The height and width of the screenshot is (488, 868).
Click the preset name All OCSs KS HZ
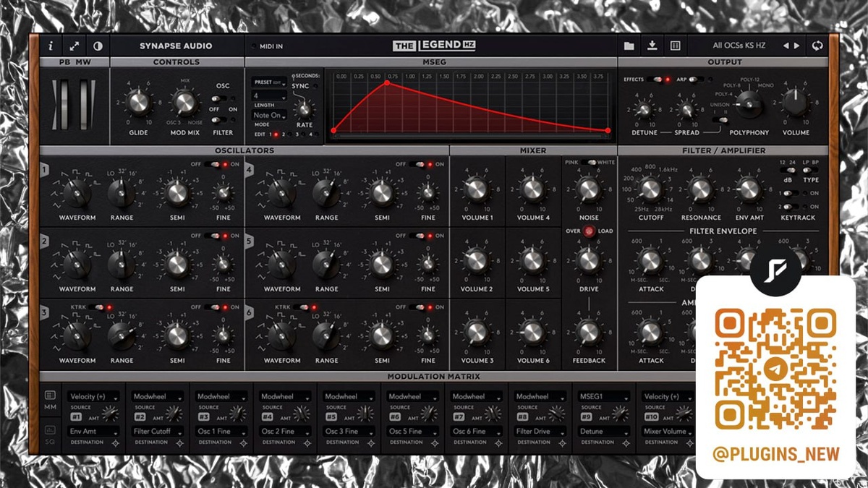741,46
